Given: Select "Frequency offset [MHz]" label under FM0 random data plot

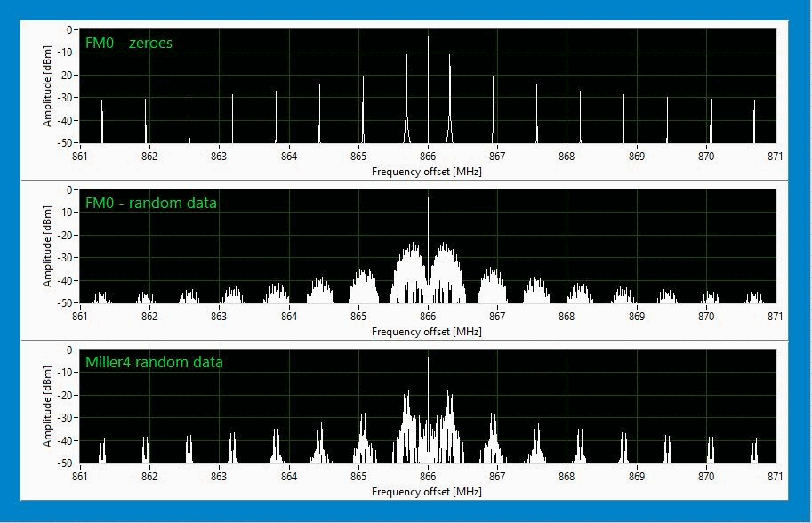Looking at the screenshot, I should tap(427, 332).
